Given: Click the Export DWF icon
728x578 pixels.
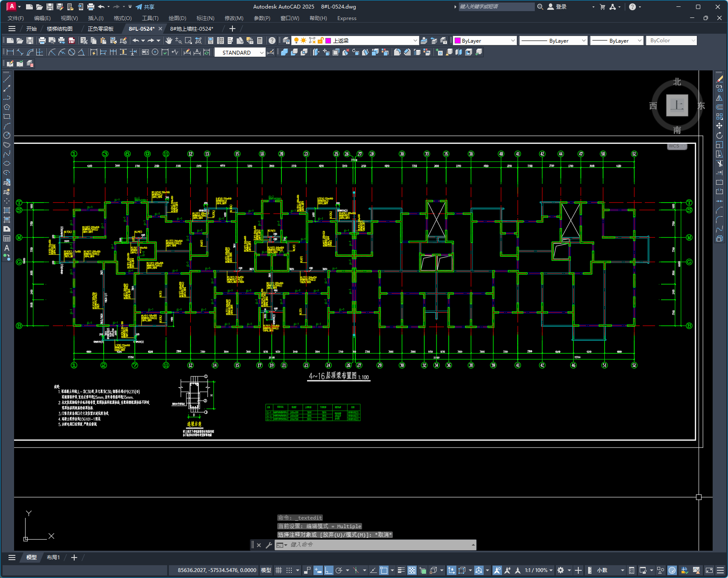Looking at the screenshot, I should [72, 41].
